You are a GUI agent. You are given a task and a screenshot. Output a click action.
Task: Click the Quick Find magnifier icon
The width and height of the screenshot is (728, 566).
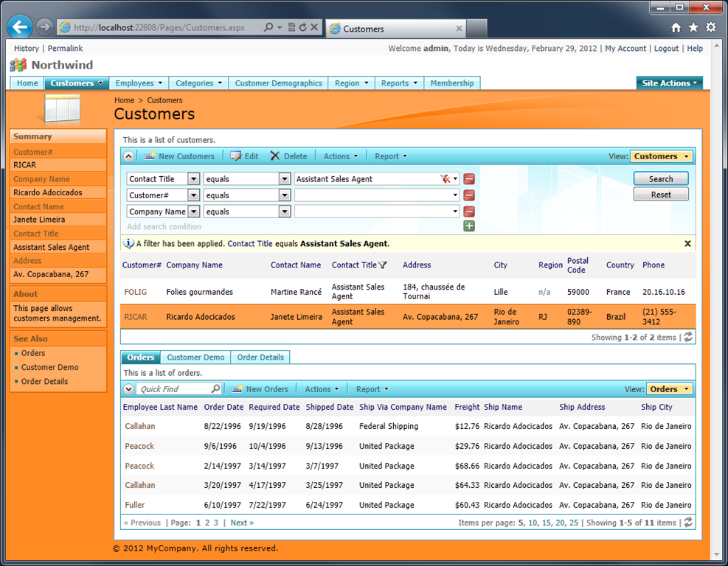(x=215, y=389)
